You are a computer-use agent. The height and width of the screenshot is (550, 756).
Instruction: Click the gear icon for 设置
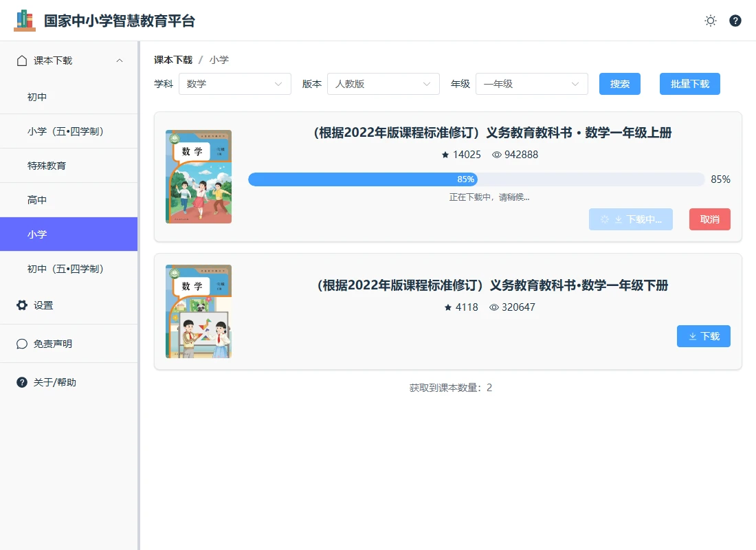pos(22,305)
